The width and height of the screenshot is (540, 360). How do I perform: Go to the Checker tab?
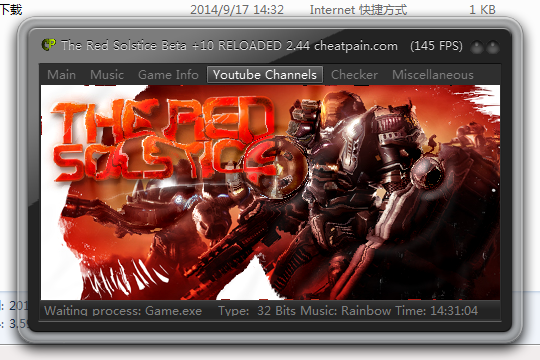[x=354, y=75]
